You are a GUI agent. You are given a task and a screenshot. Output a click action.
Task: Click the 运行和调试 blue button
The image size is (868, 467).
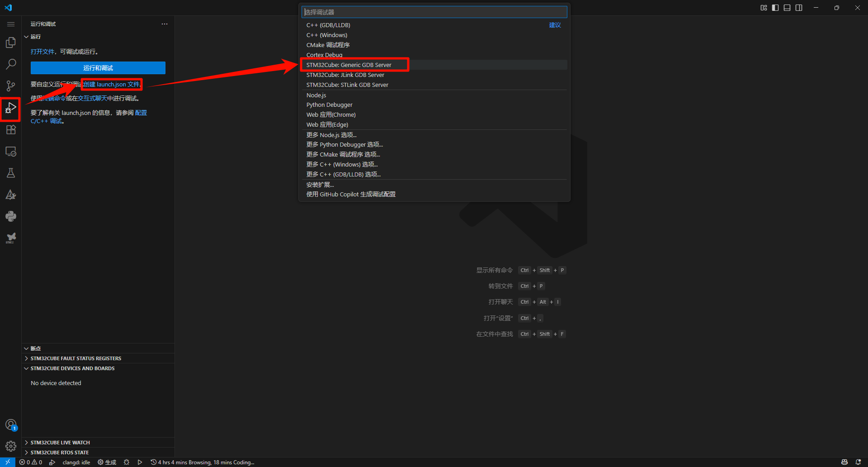(98, 68)
